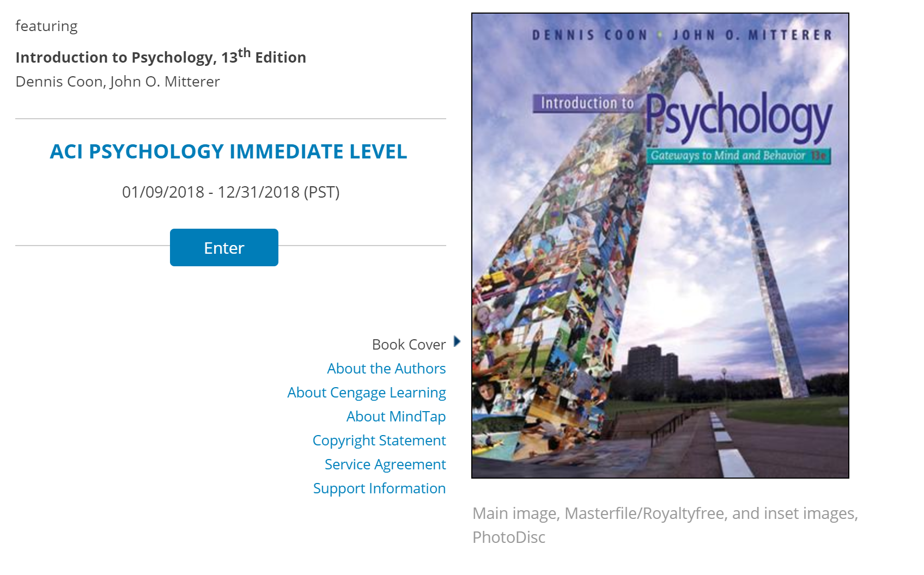Click the Introduction to Psychology 13th Edition title
This screenshot has height=575, width=924.
point(161,57)
